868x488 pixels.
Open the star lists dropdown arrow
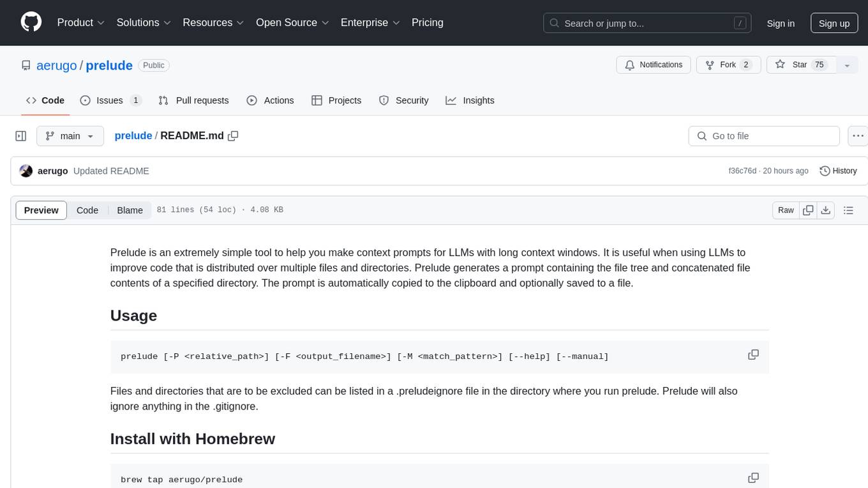click(x=847, y=65)
